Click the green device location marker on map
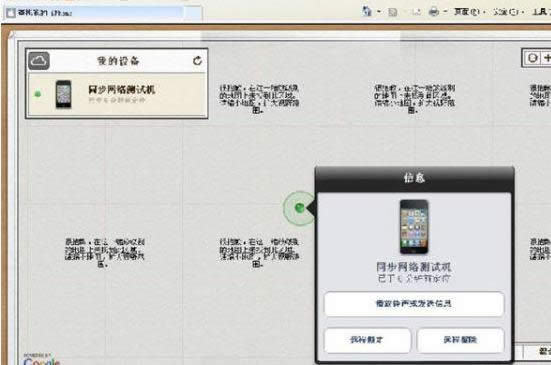The height and width of the screenshot is (365, 551). 299,208
